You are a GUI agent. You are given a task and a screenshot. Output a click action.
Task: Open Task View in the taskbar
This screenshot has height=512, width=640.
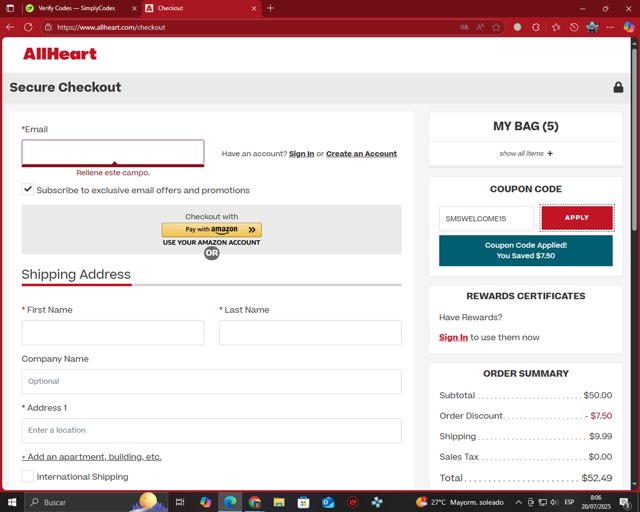click(180, 502)
